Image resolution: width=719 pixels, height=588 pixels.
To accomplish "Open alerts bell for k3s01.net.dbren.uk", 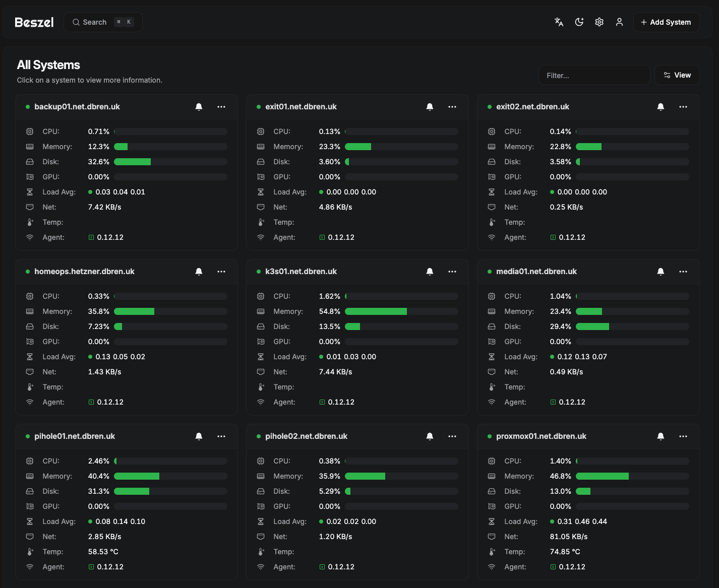I will (x=430, y=272).
